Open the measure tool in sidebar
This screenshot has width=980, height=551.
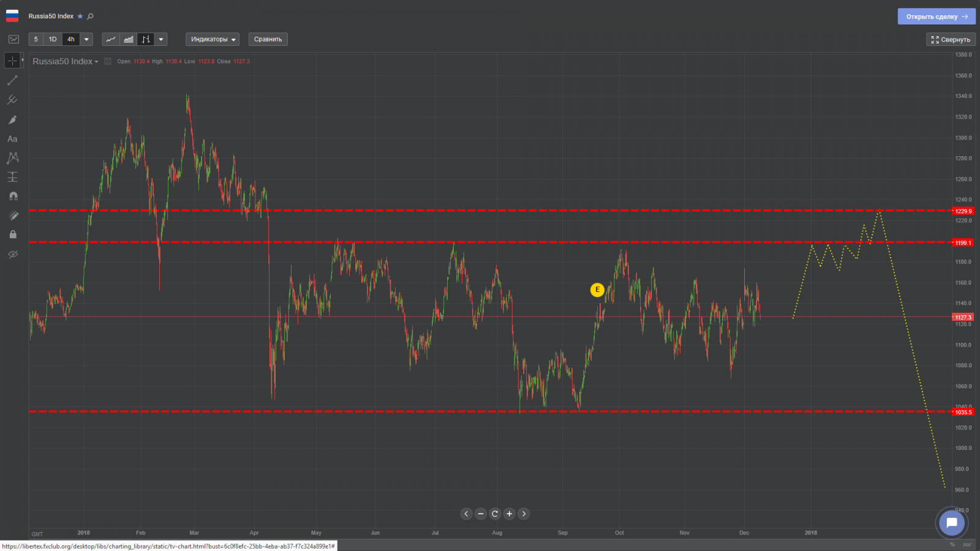[12, 177]
